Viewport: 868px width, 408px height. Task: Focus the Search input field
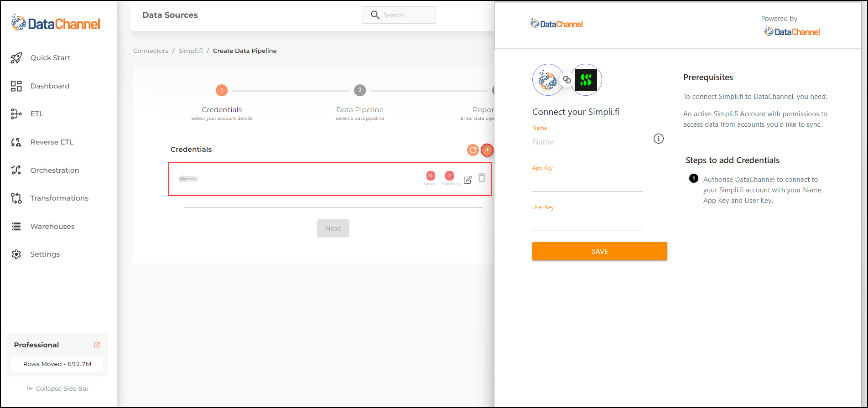click(x=398, y=15)
